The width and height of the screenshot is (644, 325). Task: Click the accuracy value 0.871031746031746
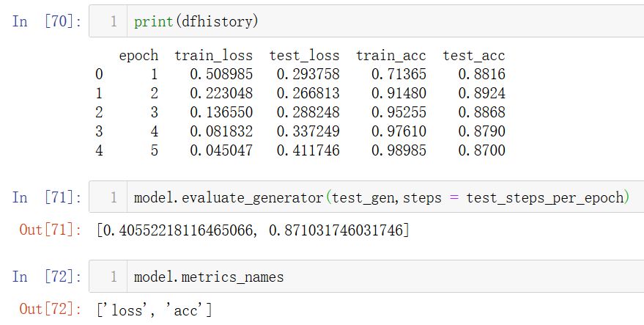336,230
